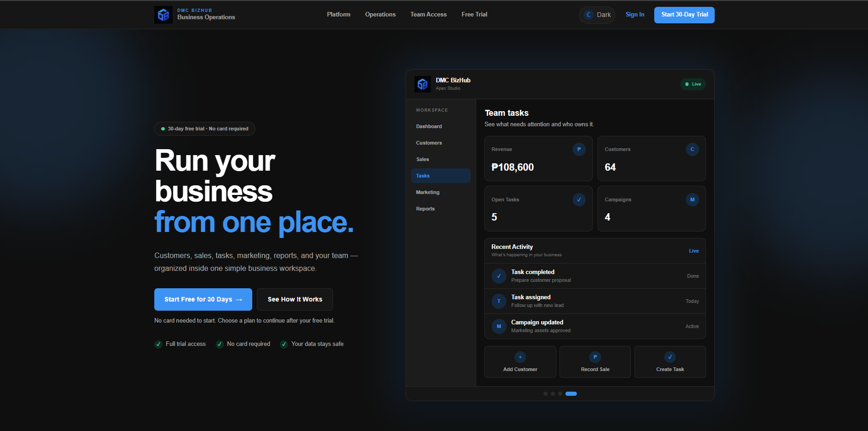Select Dashboard in workspace sidebar
868x431 pixels.
[441, 126]
